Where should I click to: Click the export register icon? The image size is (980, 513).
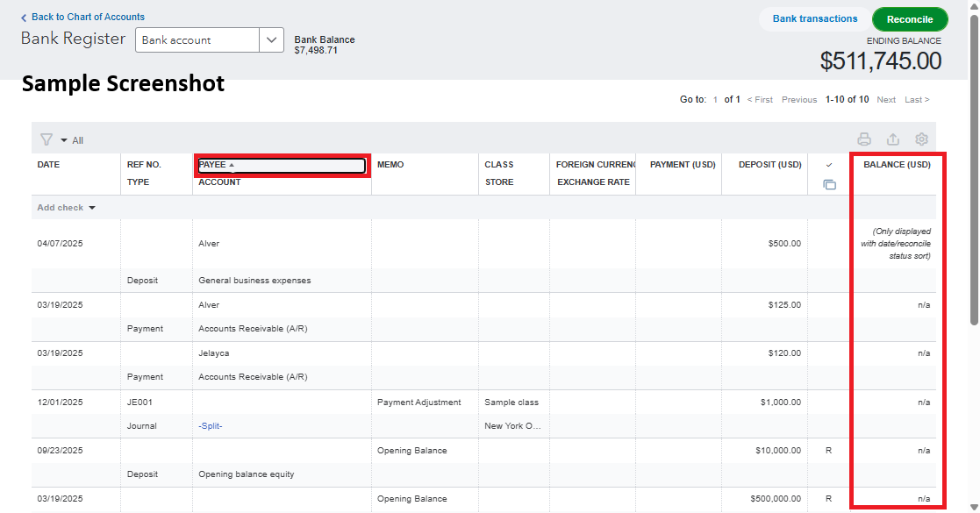tap(893, 139)
